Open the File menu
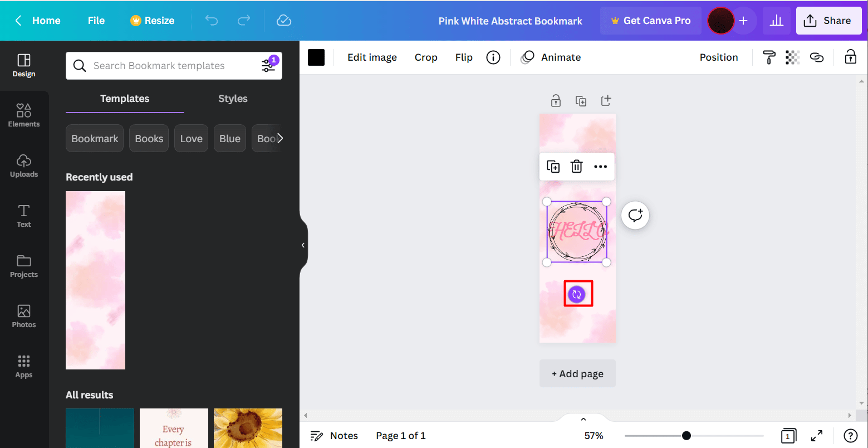This screenshot has height=448, width=868. point(96,21)
